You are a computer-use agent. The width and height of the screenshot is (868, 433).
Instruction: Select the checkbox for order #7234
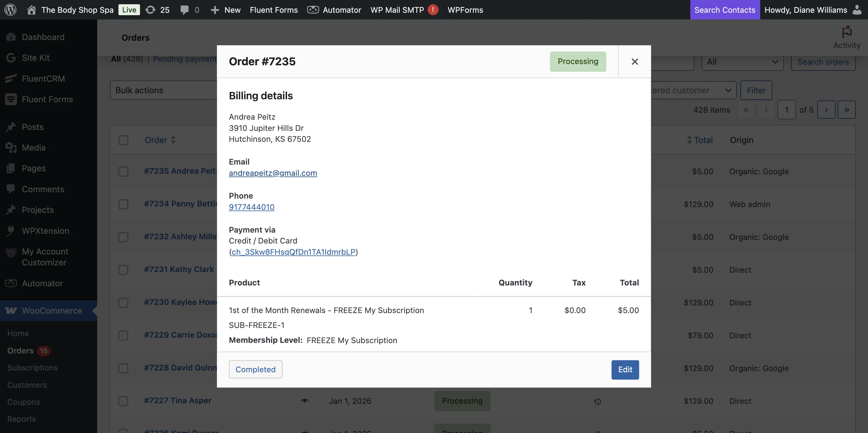click(123, 204)
